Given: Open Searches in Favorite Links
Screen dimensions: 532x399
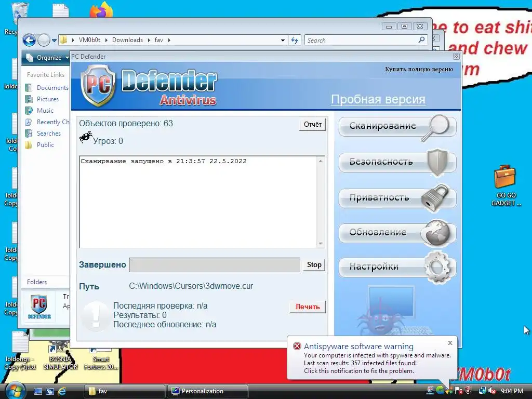Looking at the screenshot, I should (x=43, y=134).
